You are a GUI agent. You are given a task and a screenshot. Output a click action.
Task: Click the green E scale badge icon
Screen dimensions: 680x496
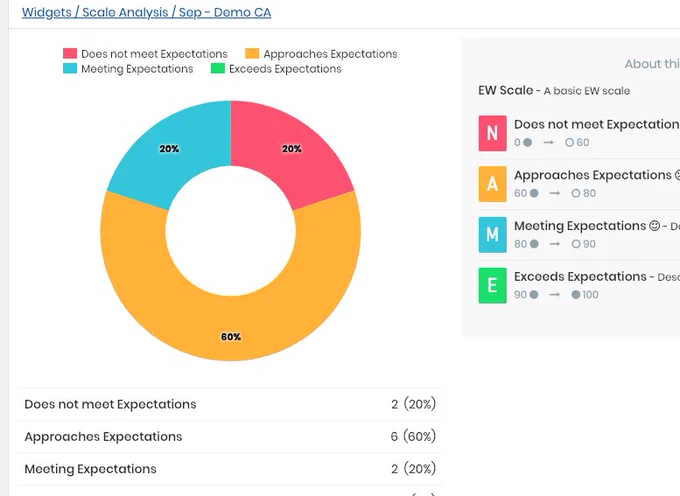coord(493,285)
